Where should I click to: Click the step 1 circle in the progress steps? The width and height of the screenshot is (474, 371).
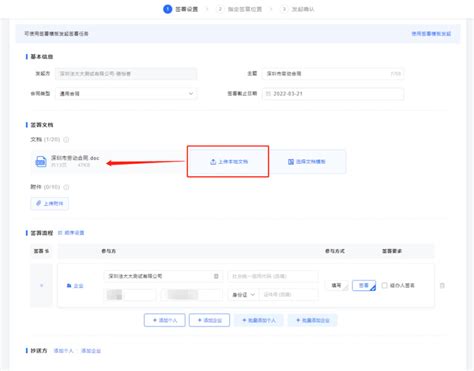point(168,9)
